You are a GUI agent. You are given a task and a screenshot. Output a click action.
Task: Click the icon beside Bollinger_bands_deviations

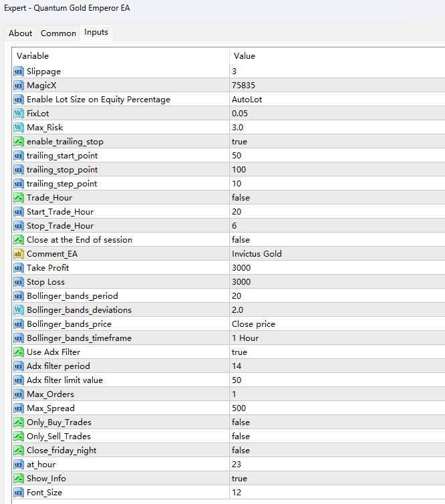18,310
